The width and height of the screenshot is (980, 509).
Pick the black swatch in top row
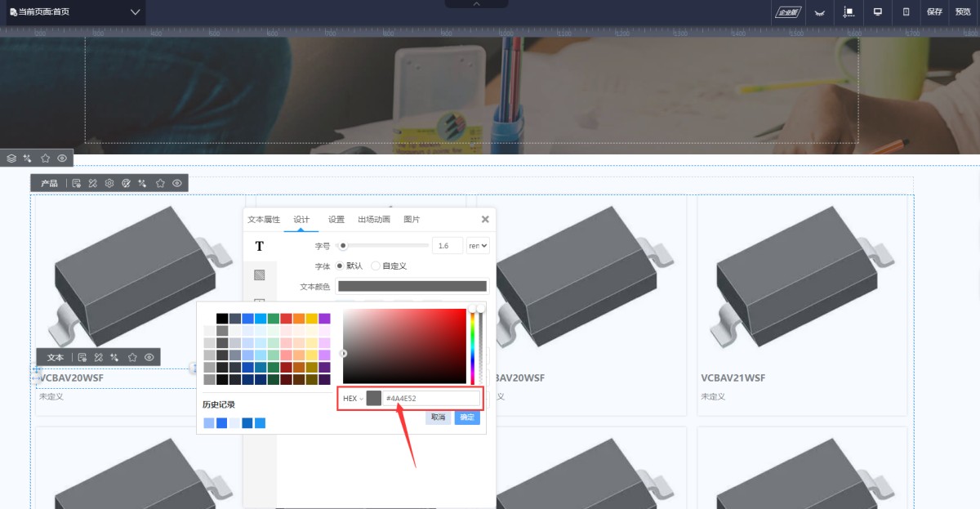click(222, 319)
